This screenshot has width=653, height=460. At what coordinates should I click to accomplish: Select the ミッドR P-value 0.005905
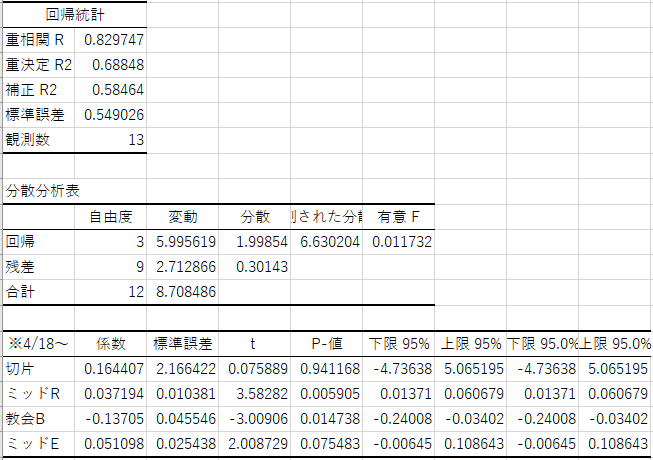(326, 394)
